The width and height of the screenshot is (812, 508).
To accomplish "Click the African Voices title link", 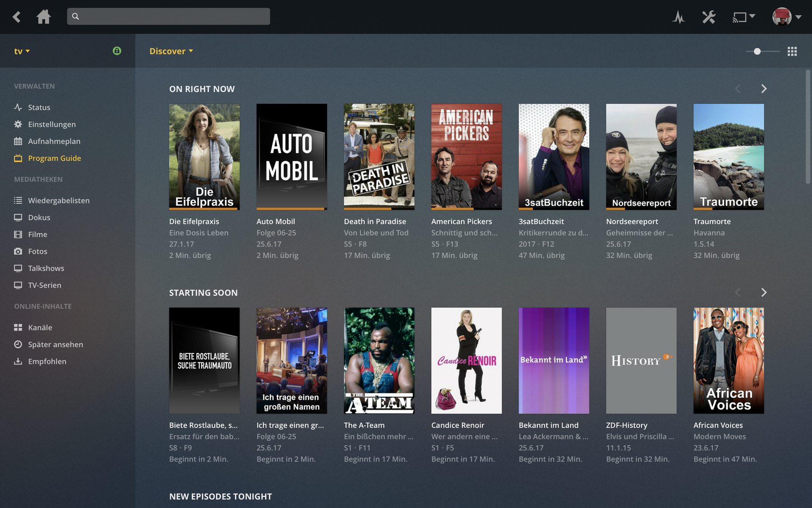I will pos(718,425).
